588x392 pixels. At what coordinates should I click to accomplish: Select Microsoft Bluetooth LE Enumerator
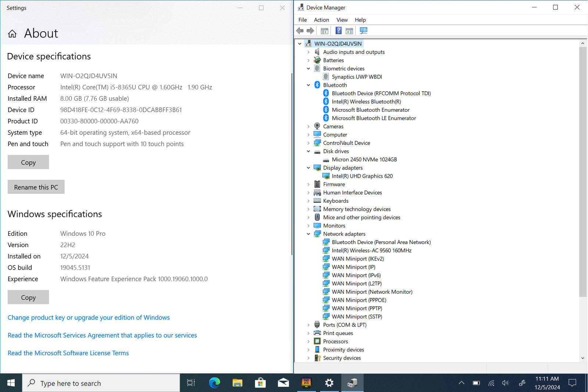click(374, 118)
